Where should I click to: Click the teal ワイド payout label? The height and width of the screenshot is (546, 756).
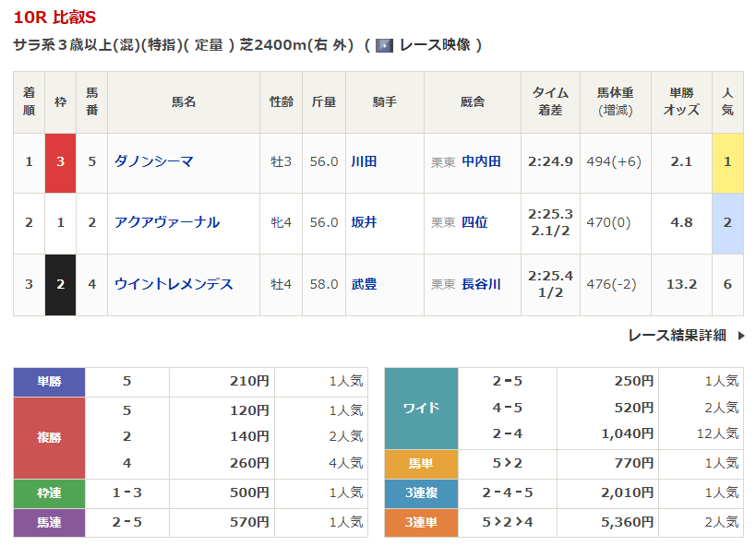click(x=421, y=407)
